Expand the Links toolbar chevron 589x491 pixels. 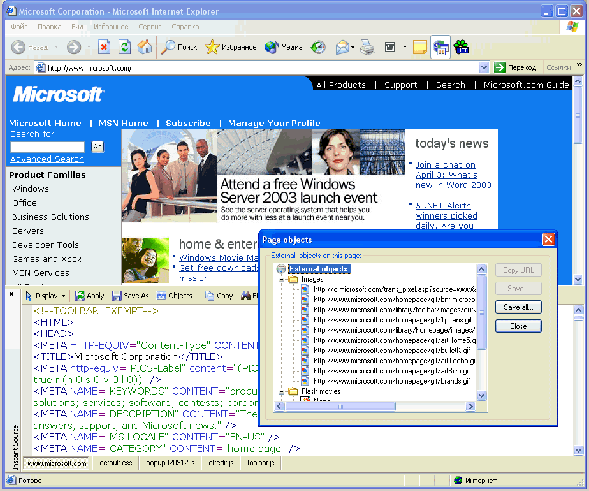coord(579,65)
